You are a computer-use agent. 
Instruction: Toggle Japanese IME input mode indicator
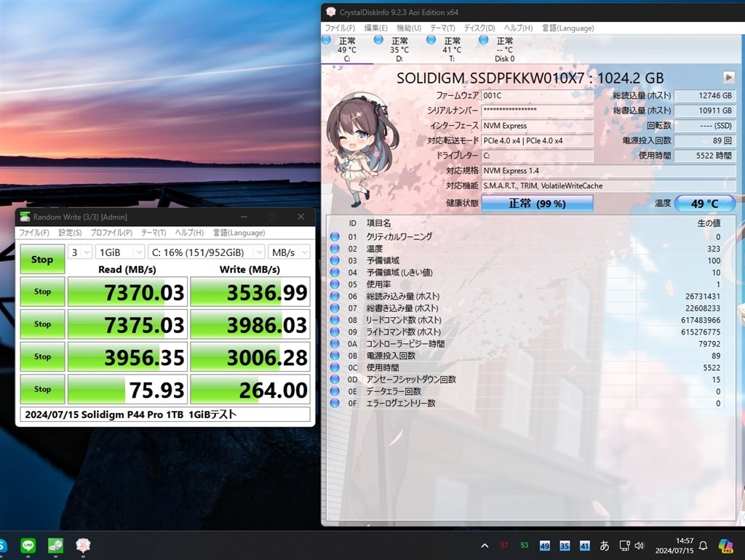tap(605, 545)
